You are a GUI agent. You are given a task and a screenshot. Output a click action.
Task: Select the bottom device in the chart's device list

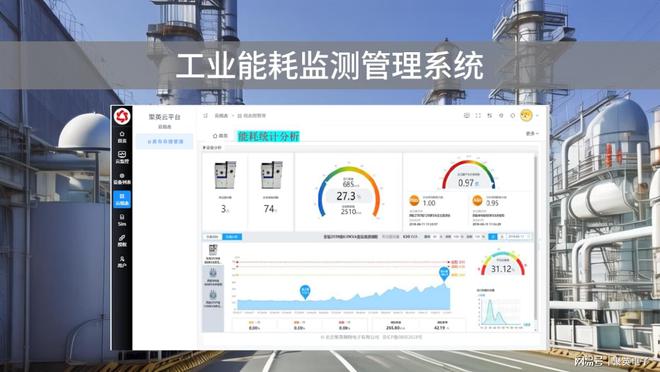[x=213, y=298]
